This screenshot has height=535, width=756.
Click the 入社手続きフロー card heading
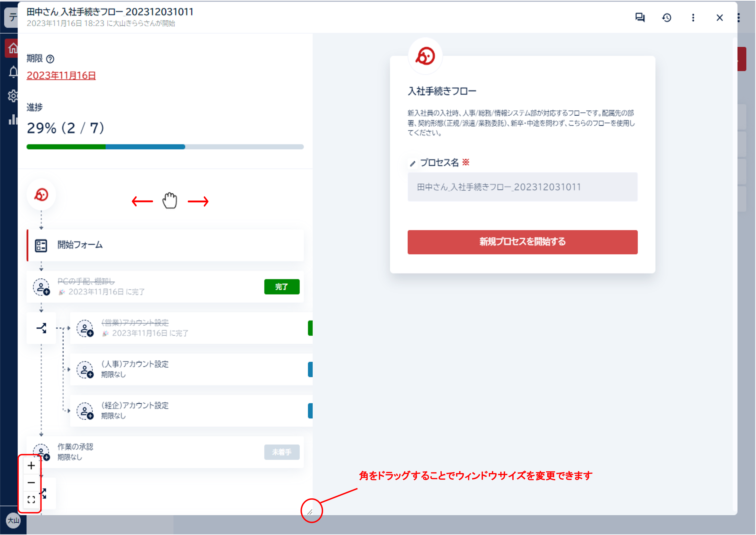click(442, 91)
